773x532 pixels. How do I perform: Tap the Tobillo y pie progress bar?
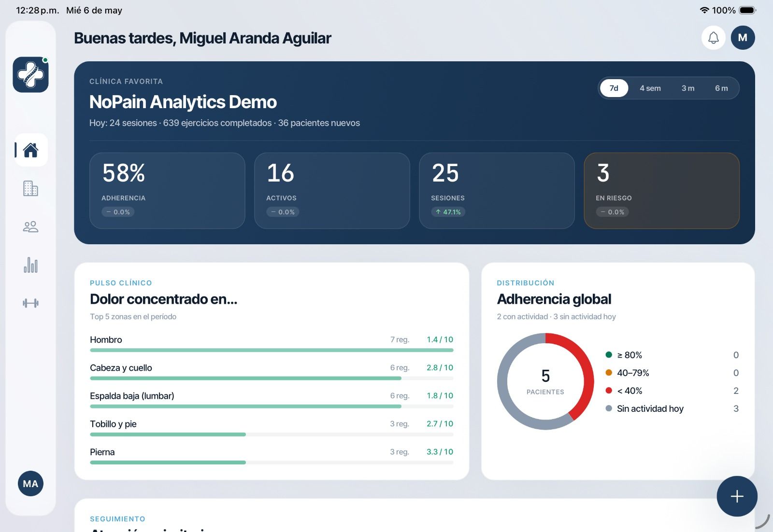(272, 434)
